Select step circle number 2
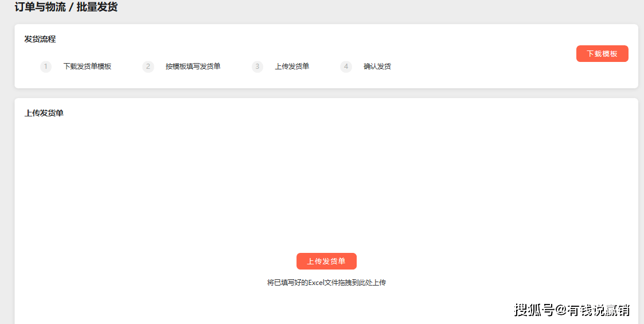Image resolution: width=644 pixels, height=324 pixels. (x=148, y=67)
